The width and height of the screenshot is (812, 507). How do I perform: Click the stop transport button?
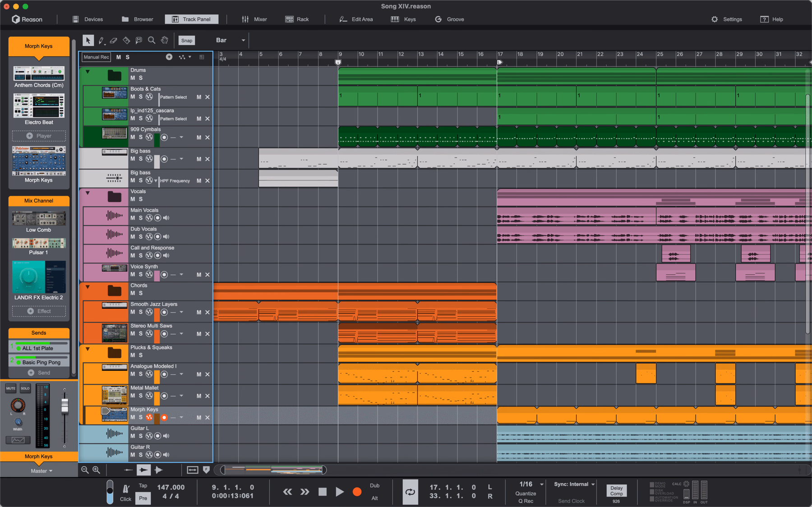point(323,492)
